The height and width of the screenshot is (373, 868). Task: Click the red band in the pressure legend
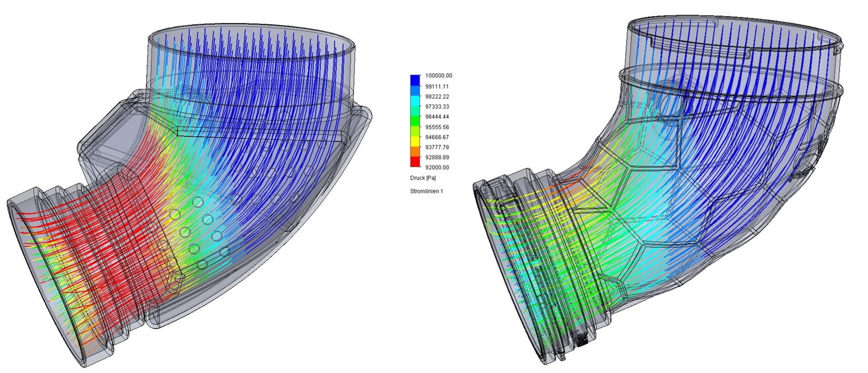pyautogui.click(x=415, y=163)
